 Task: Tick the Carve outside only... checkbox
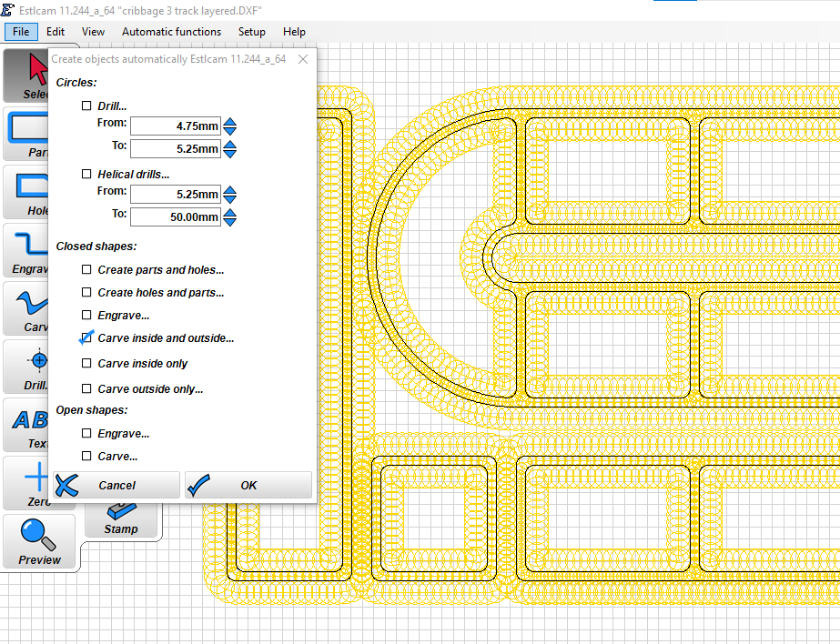[86, 388]
